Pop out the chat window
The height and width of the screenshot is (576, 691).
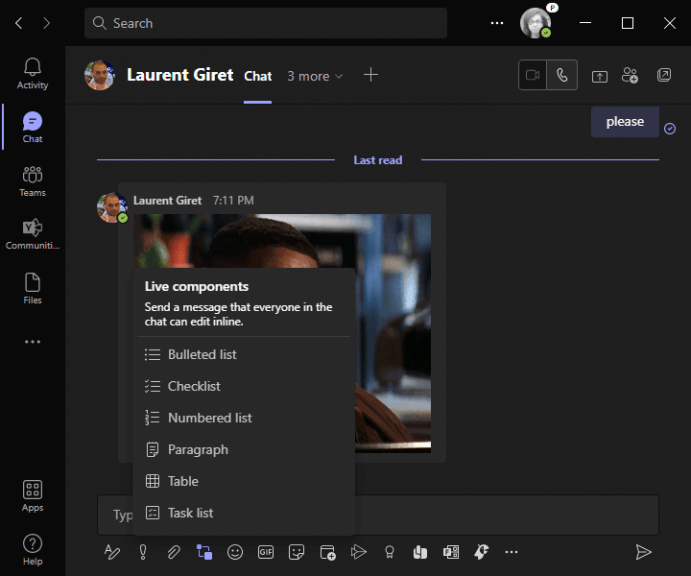coord(664,75)
